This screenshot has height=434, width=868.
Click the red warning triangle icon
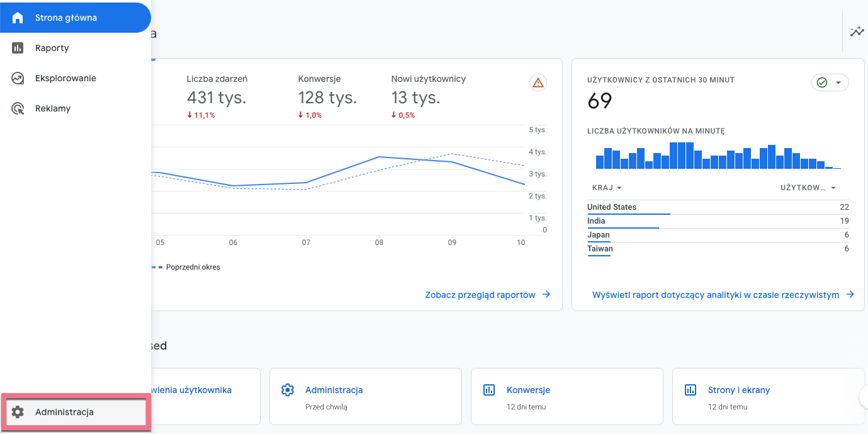[538, 83]
